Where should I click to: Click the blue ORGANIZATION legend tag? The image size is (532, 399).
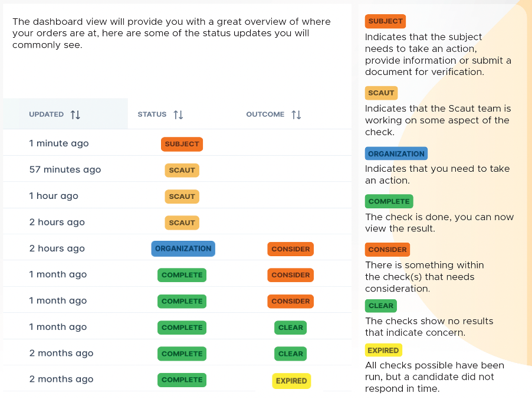(396, 153)
